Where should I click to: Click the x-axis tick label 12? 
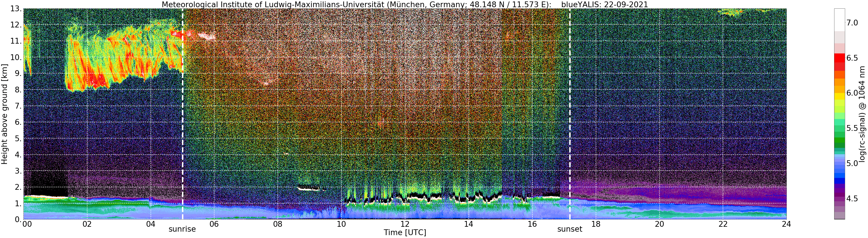point(405,224)
